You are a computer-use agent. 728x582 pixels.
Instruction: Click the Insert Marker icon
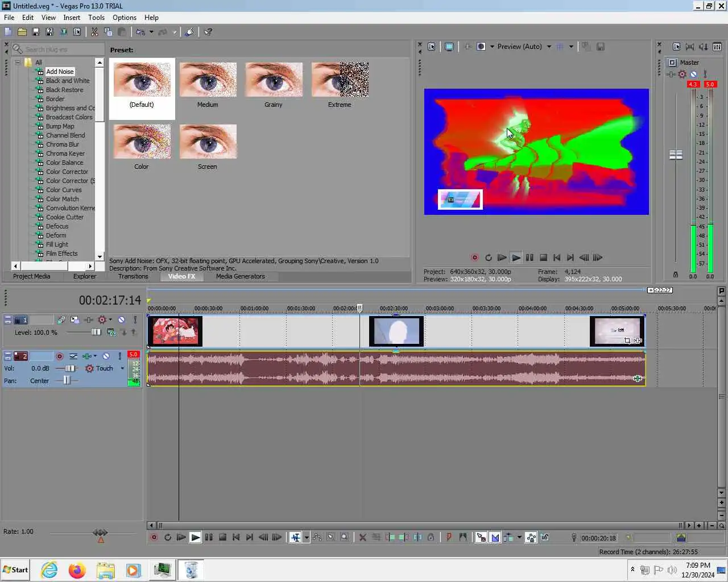pos(449,537)
